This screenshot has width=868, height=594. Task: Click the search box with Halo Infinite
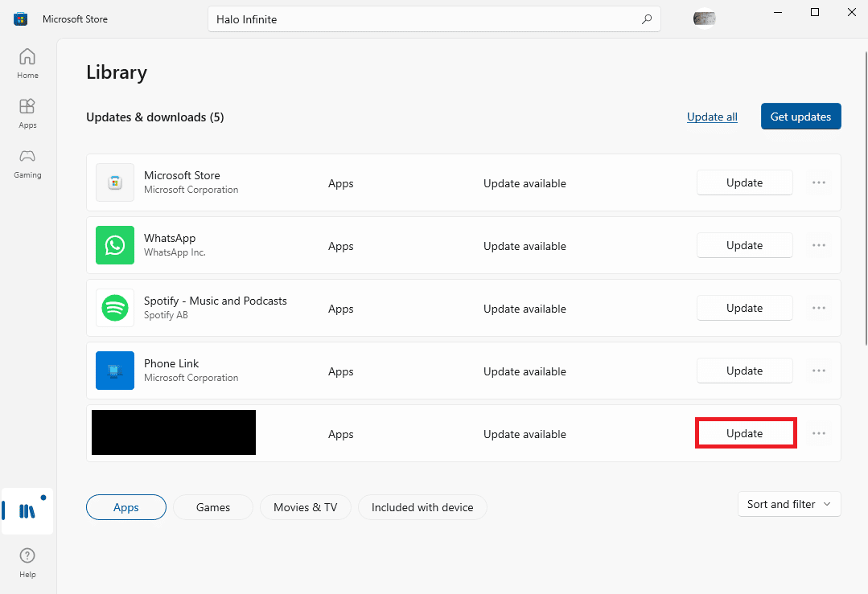coord(422,19)
